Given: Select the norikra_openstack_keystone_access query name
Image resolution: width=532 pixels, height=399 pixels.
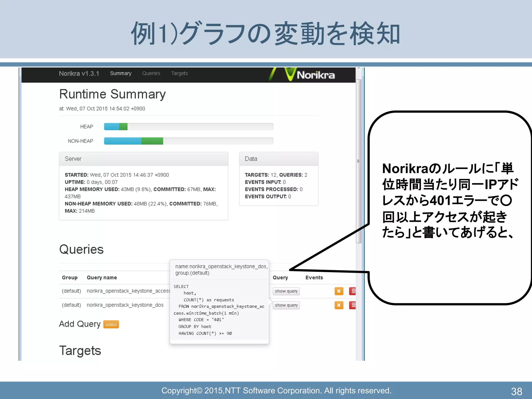Looking at the screenshot, I should pos(128,291).
